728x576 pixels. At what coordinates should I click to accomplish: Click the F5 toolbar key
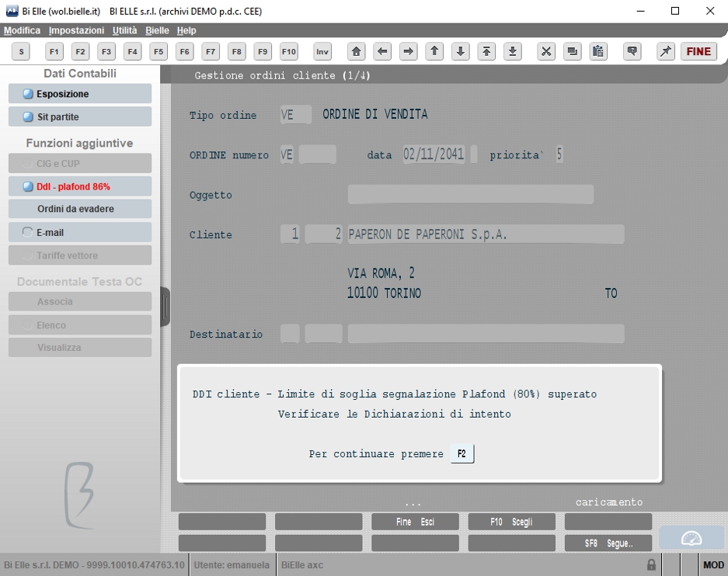(x=158, y=51)
